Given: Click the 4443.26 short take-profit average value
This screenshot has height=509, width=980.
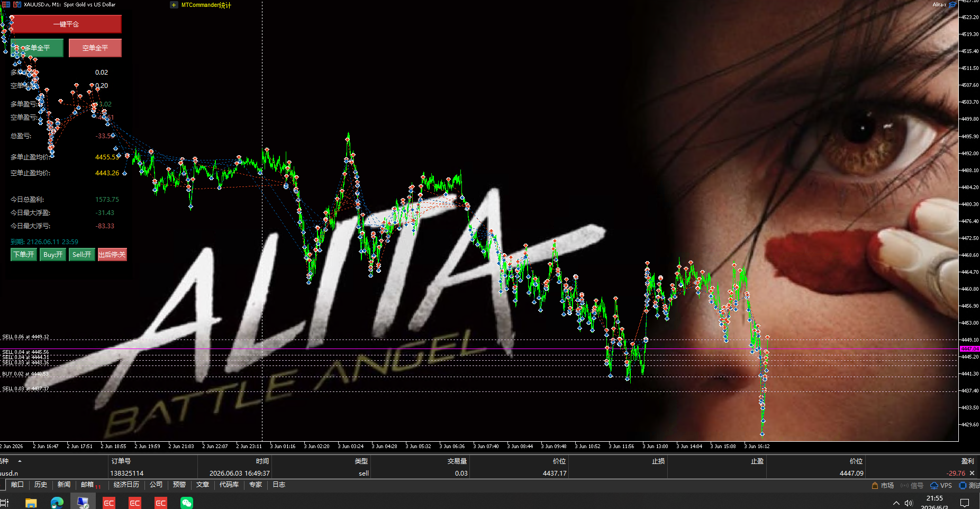Looking at the screenshot, I should (107, 173).
